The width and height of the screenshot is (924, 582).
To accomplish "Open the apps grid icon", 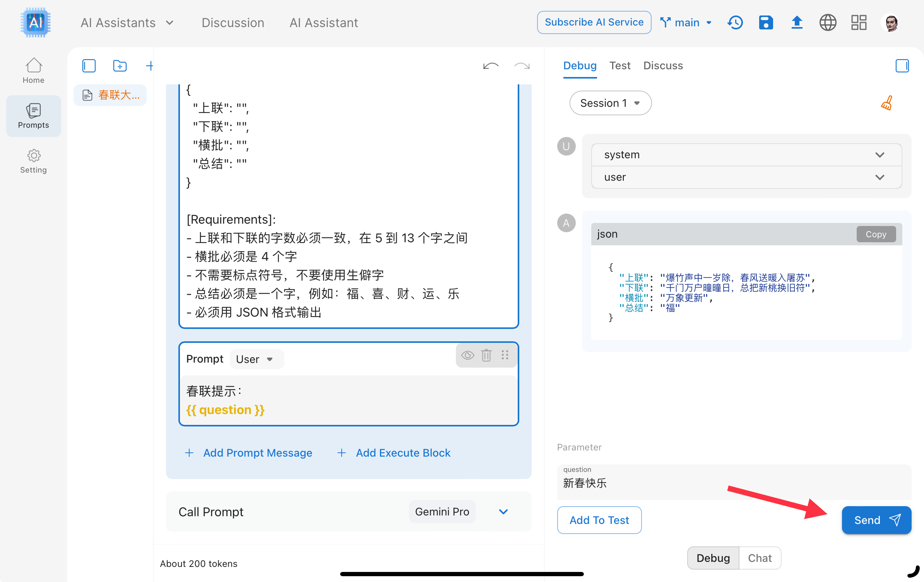I will point(859,22).
